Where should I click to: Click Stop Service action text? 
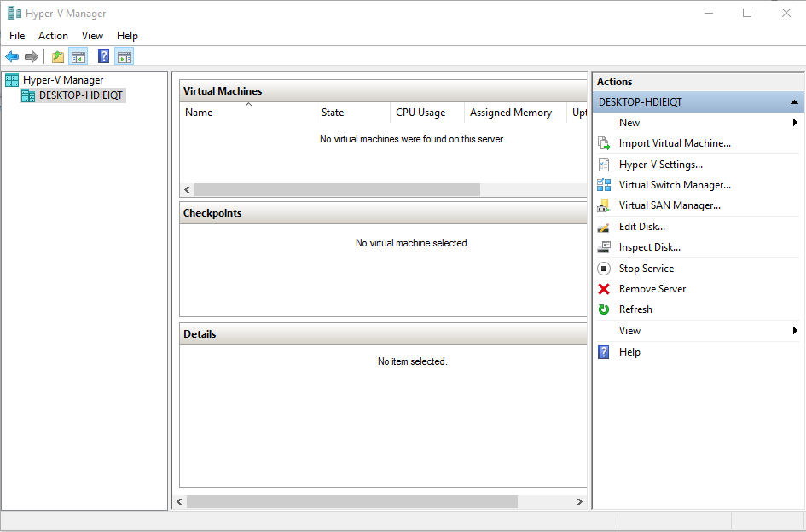tap(647, 269)
